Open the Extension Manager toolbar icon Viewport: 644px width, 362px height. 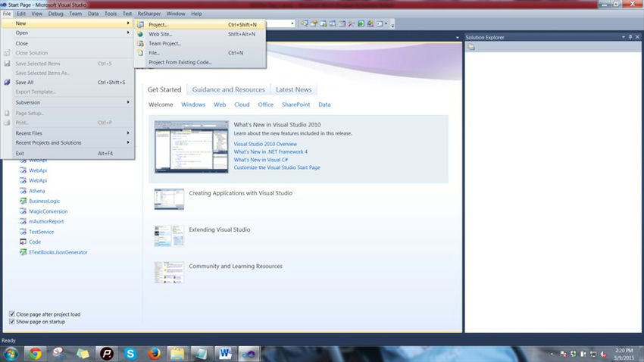coord(370,23)
